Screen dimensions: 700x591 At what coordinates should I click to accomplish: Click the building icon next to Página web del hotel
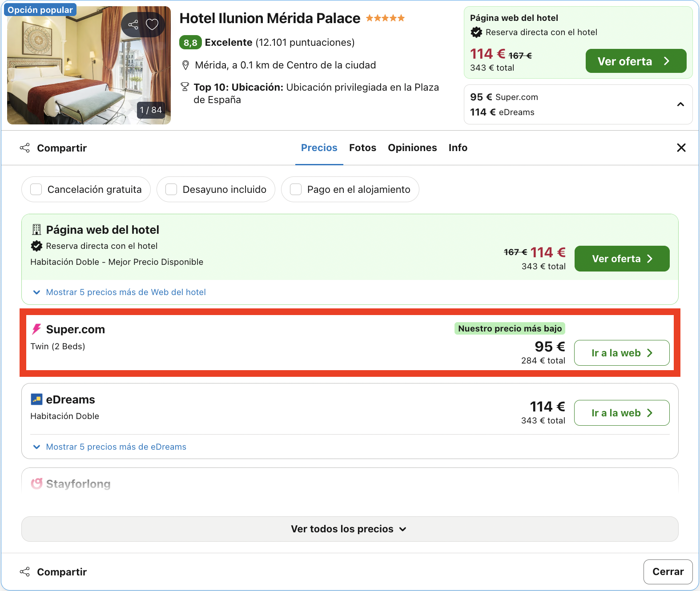pyautogui.click(x=36, y=230)
